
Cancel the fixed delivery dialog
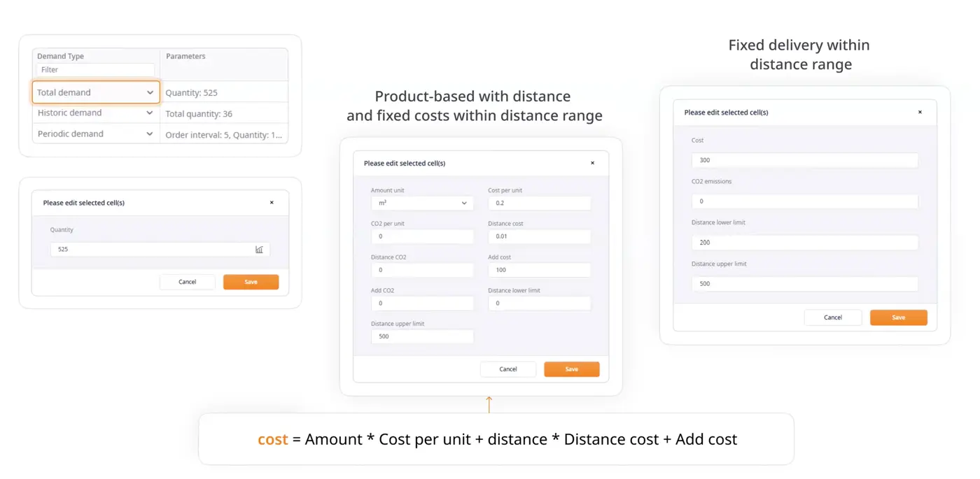point(832,317)
